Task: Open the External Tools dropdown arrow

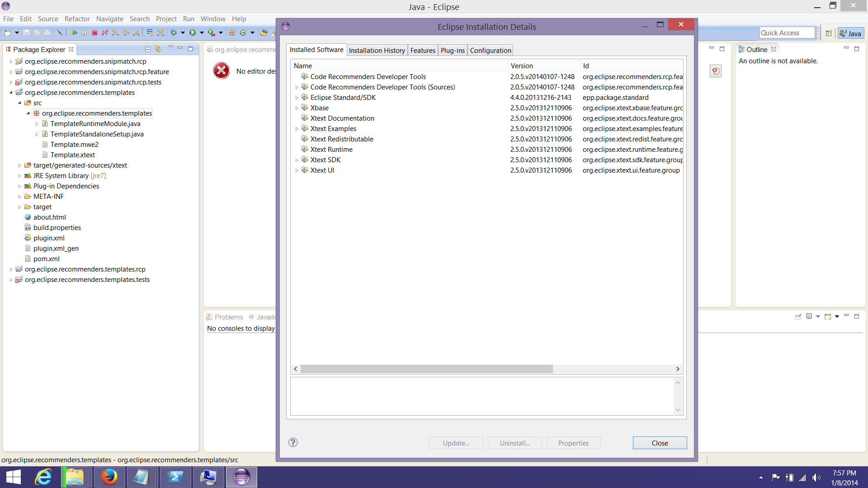Action: (221, 33)
